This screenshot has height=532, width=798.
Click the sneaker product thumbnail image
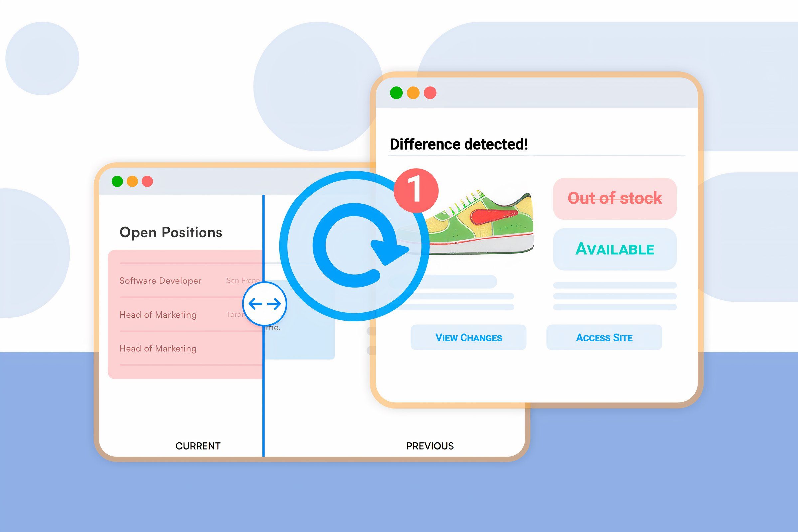pyautogui.click(x=475, y=214)
